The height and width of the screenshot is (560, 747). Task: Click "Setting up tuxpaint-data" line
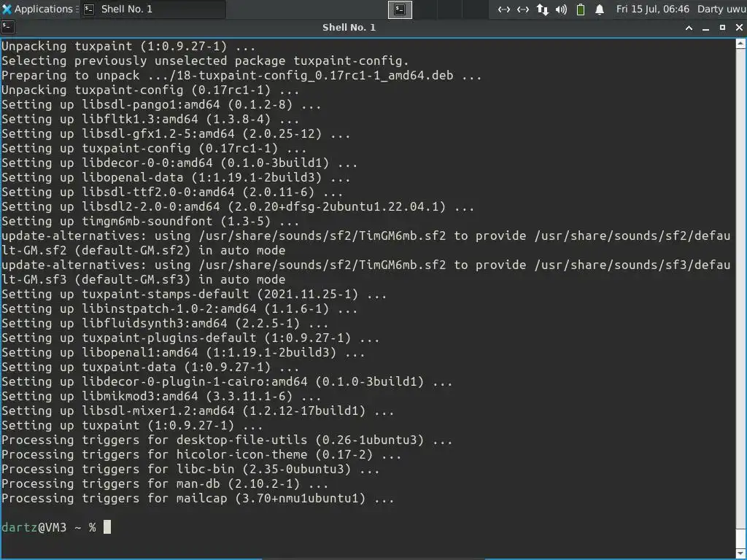click(150, 367)
